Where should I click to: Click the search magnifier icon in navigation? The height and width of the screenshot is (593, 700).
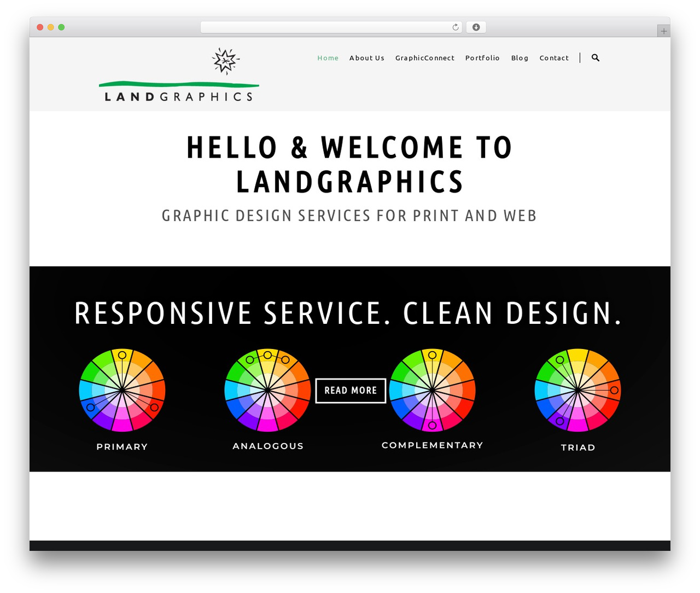(596, 57)
